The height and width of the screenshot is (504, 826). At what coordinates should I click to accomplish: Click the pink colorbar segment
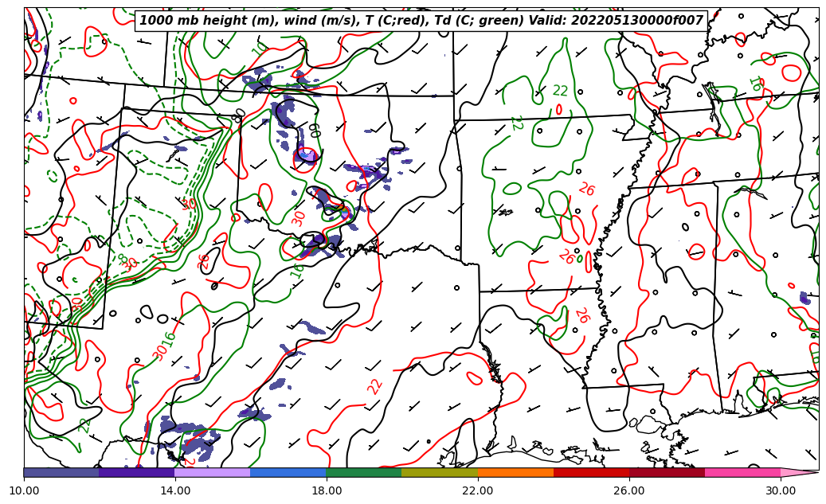coord(742,472)
